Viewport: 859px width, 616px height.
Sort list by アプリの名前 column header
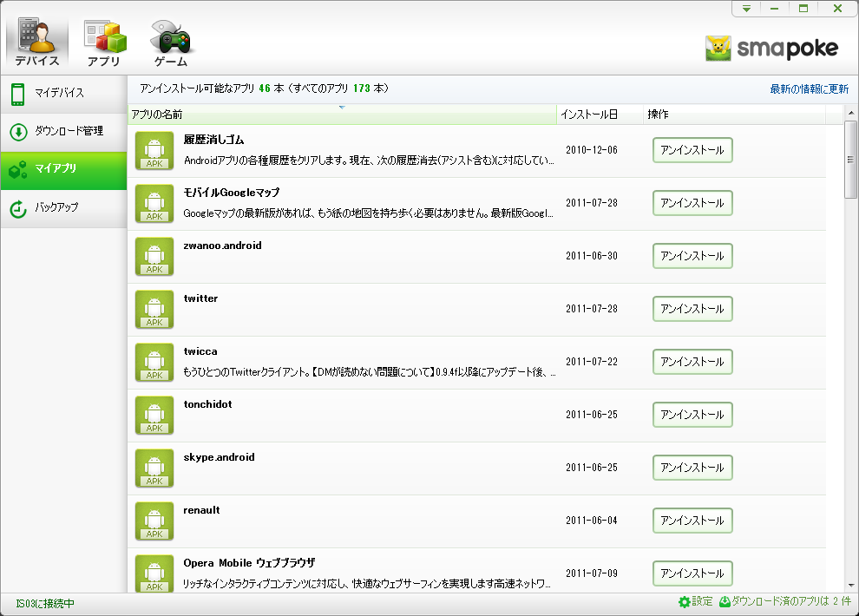pos(343,115)
